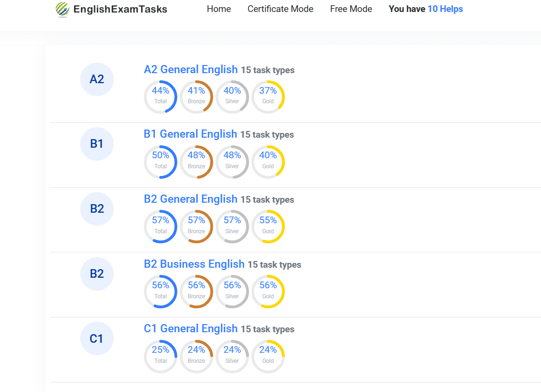
Task: Switch to Free Mode
Action: tap(351, 9)
